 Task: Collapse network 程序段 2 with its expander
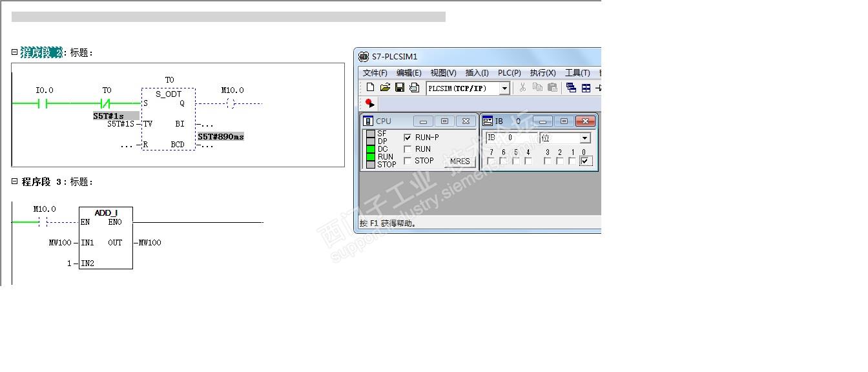15,52
